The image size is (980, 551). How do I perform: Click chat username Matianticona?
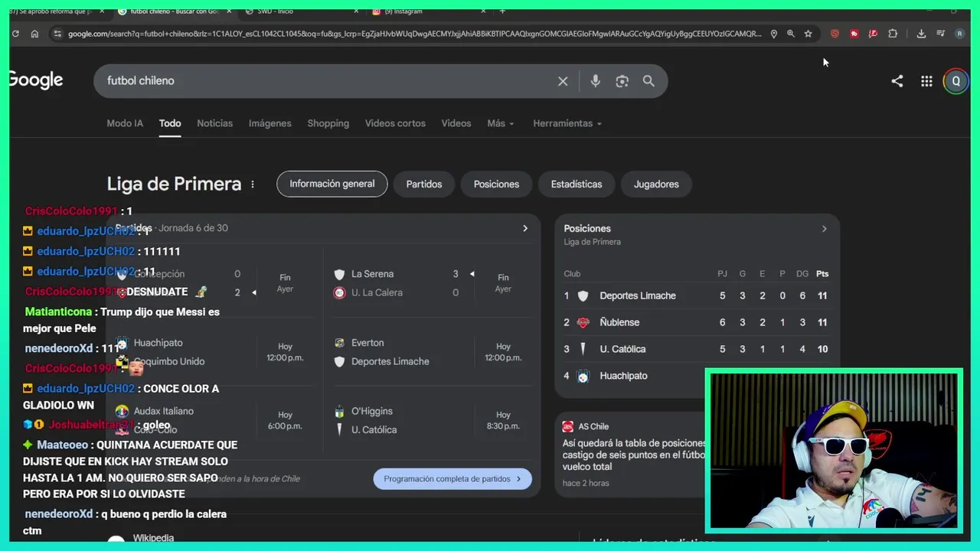coord(58,312)
